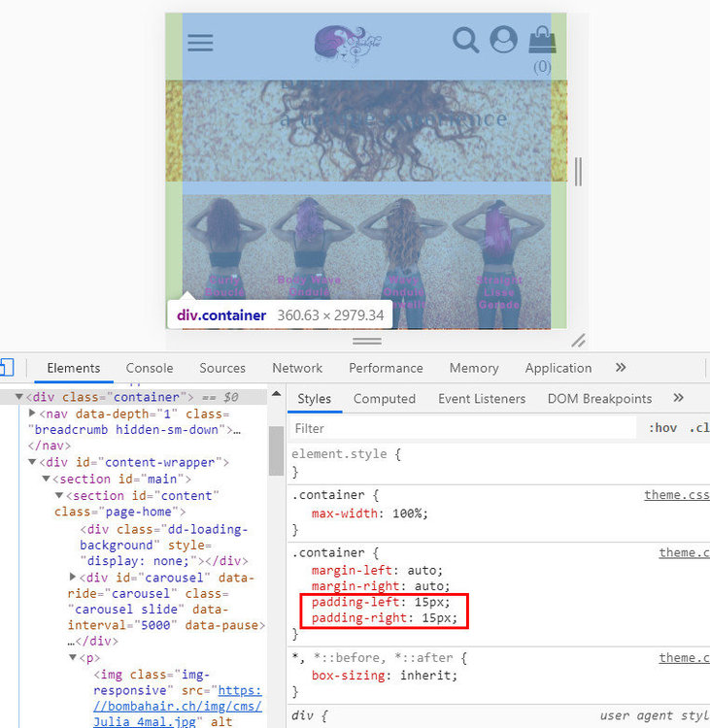
Task: Open the Performance tab
Action: [x=386, y=368]
